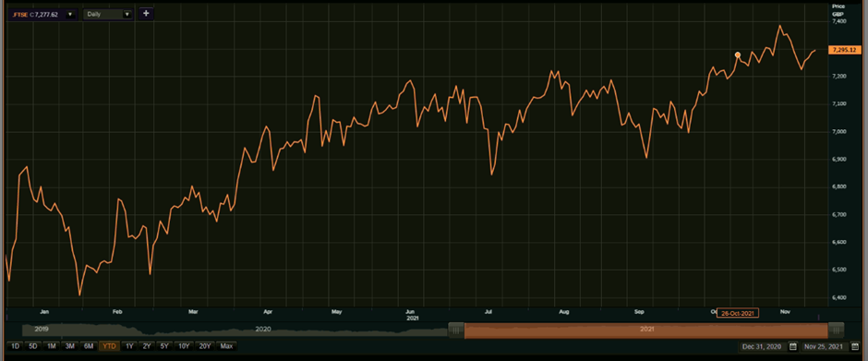Click the 2020 section of overview timeline
868x361 pixels.
pos(263,329)
